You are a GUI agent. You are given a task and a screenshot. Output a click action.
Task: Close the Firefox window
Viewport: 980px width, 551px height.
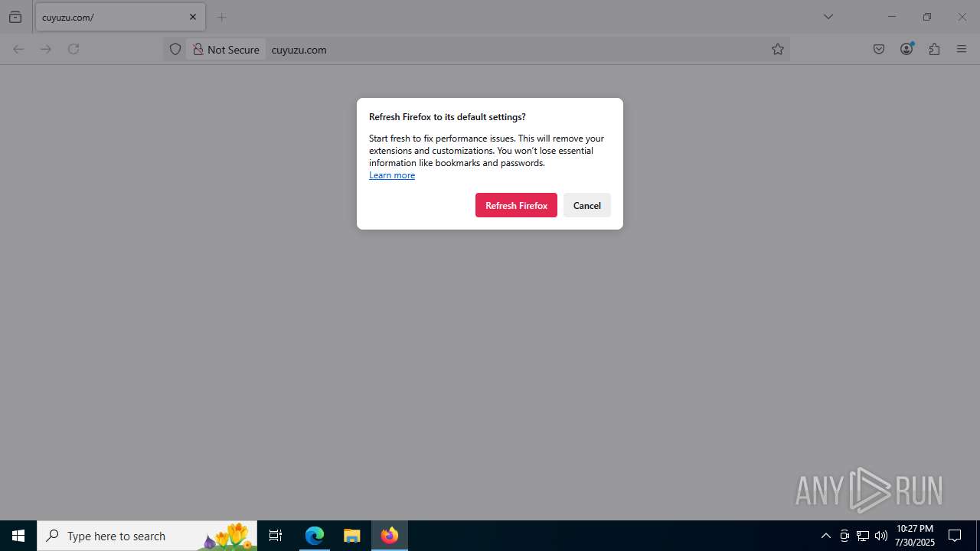pos(962,17)
